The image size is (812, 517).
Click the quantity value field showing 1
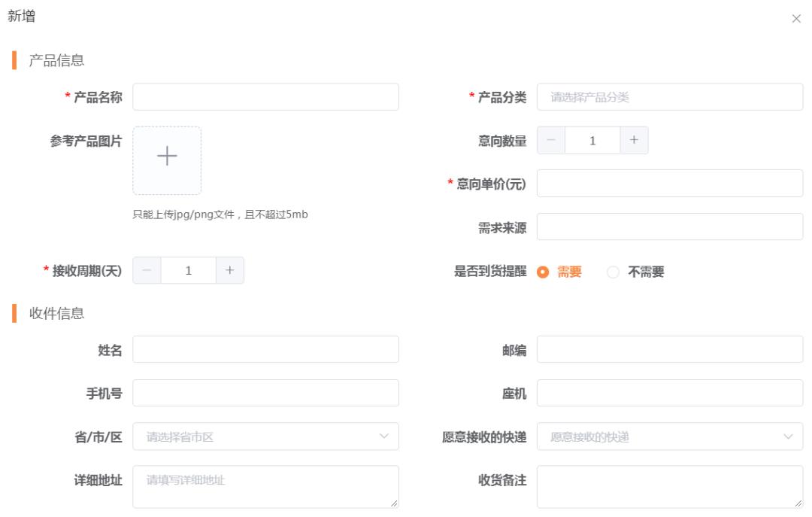[594, 139]
